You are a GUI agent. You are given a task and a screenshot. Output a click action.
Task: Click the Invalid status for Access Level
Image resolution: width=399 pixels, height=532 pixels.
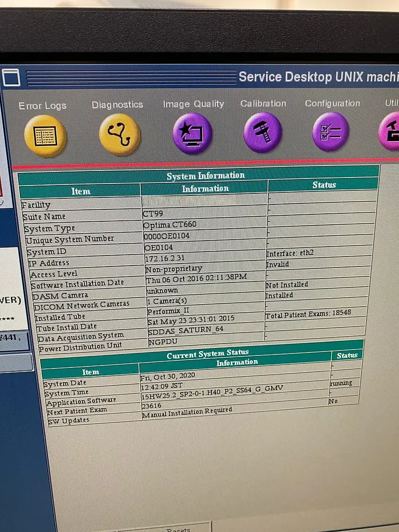(277, 264)
